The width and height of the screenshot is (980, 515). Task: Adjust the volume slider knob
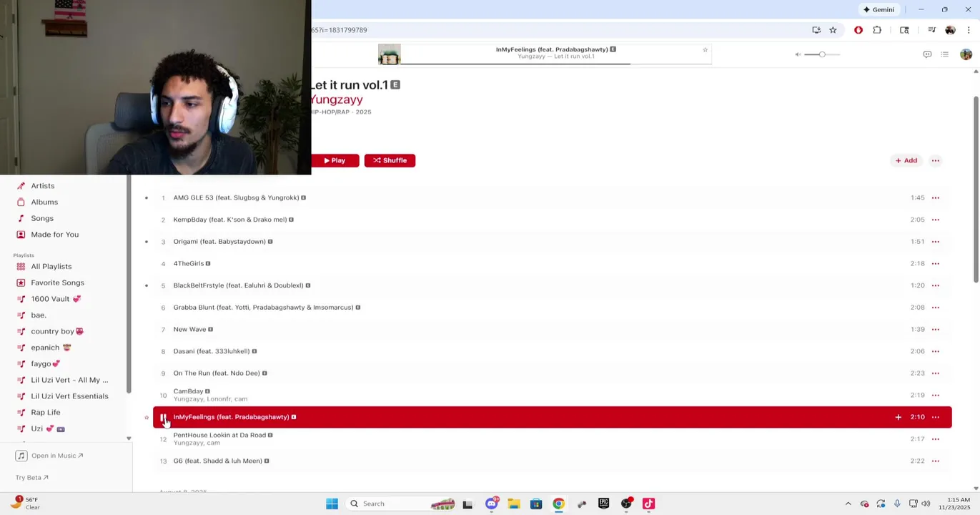[822, 54]
